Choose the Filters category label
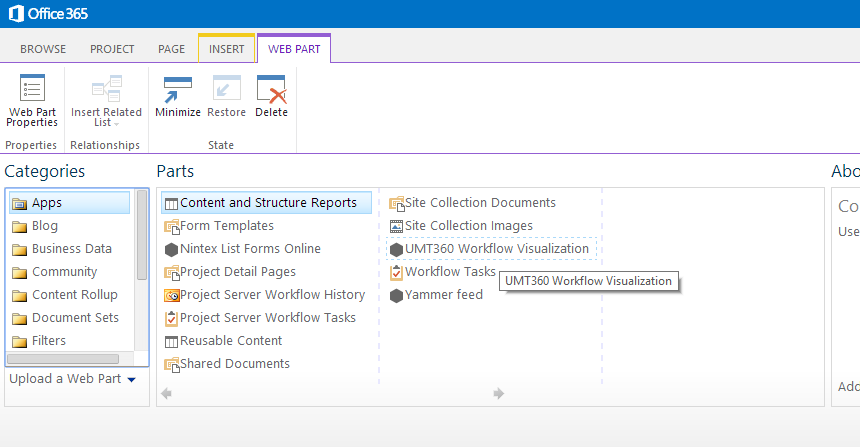Screen dimensions: 860x447 49,341
